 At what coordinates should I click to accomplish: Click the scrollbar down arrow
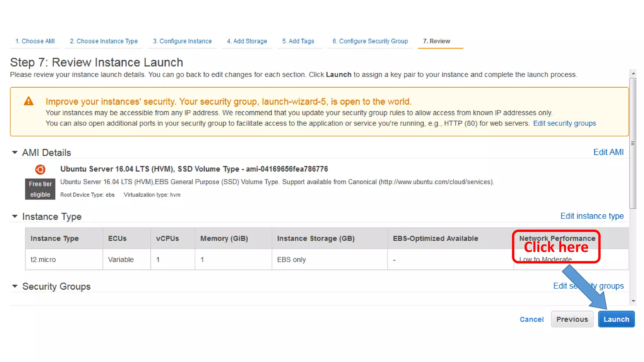(x=633, y=301)
